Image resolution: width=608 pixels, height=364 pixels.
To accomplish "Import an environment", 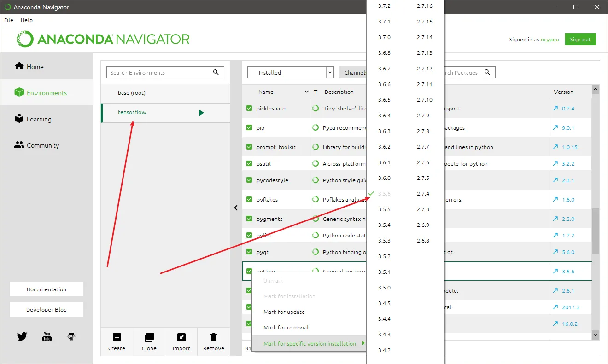I will [x=181, y=341].
